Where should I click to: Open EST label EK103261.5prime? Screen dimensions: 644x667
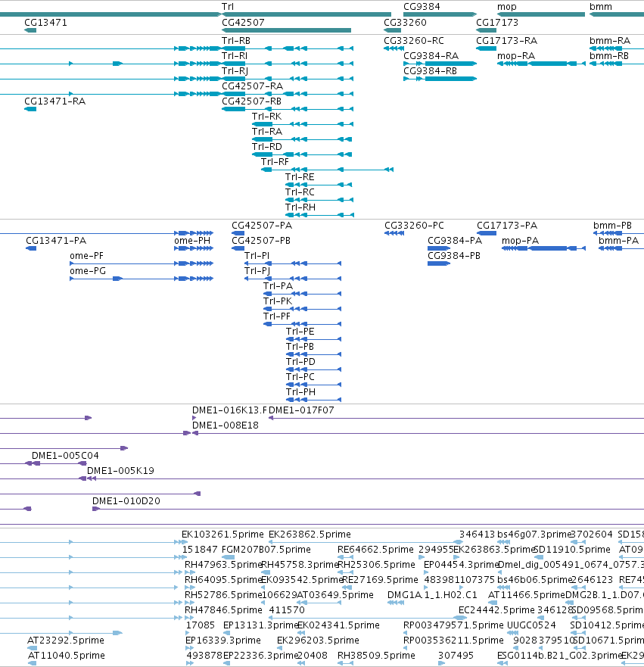click(x=222, y=535)
